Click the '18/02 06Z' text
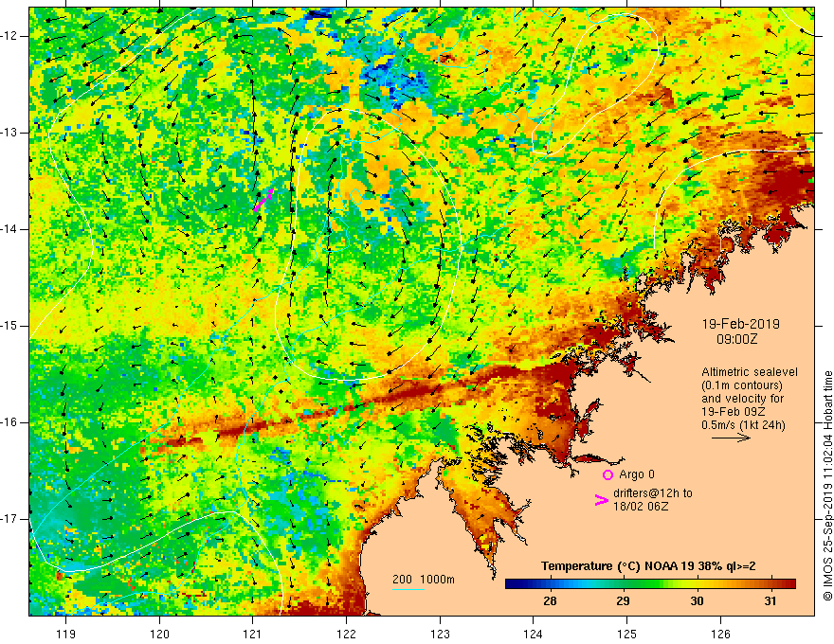The image size is (834, 644). [641, 507]
